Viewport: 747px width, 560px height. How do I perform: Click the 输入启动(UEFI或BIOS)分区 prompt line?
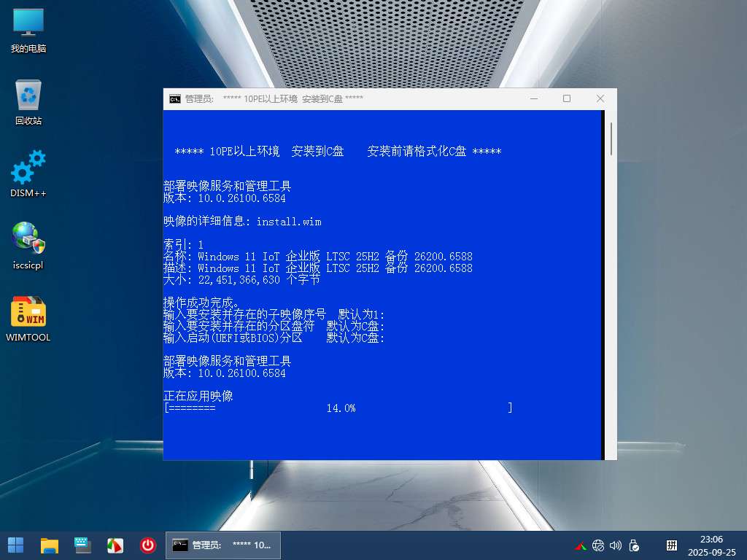274,338
